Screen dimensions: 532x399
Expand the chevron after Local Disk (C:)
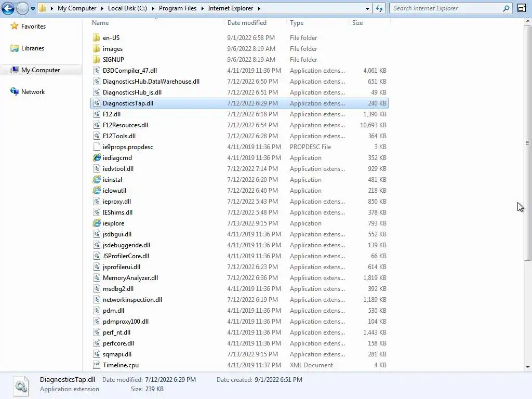pos(153,8)
